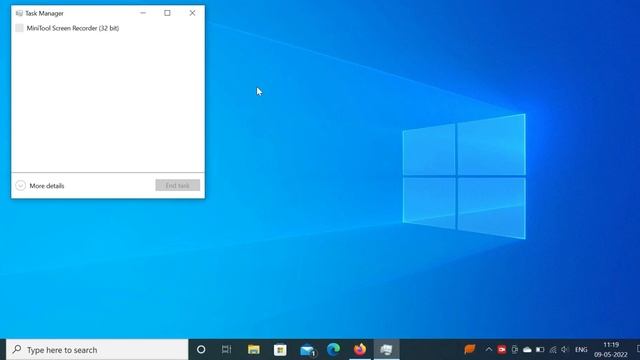640x360 pixels.
Task: Open Task View on the taskbar
Action: (227, 350)
